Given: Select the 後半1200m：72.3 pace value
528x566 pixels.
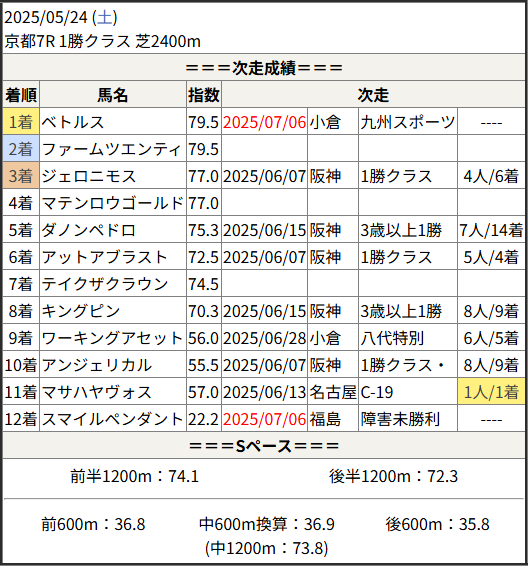Looking at the screenshot, I should pos(393,476).
